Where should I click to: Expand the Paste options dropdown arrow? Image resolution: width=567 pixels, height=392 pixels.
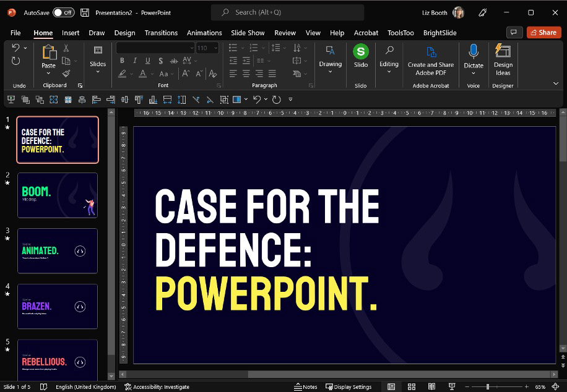[x=48, y=74]
